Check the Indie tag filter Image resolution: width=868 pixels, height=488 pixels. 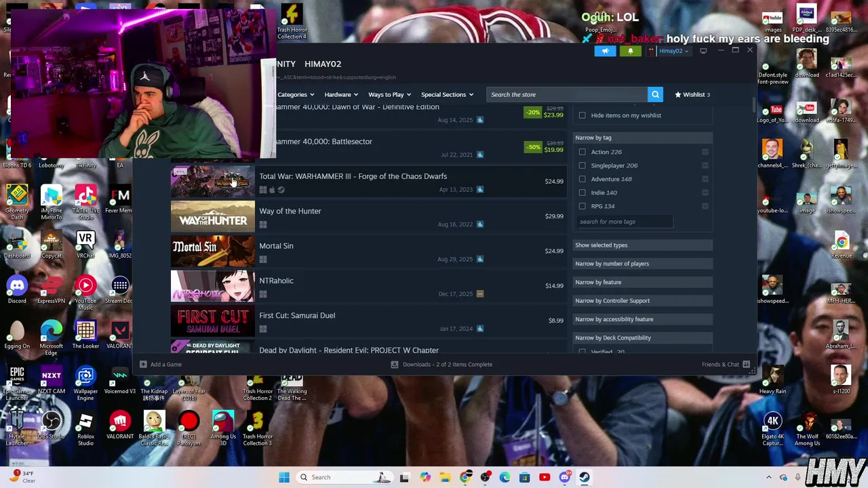point(582,192)
